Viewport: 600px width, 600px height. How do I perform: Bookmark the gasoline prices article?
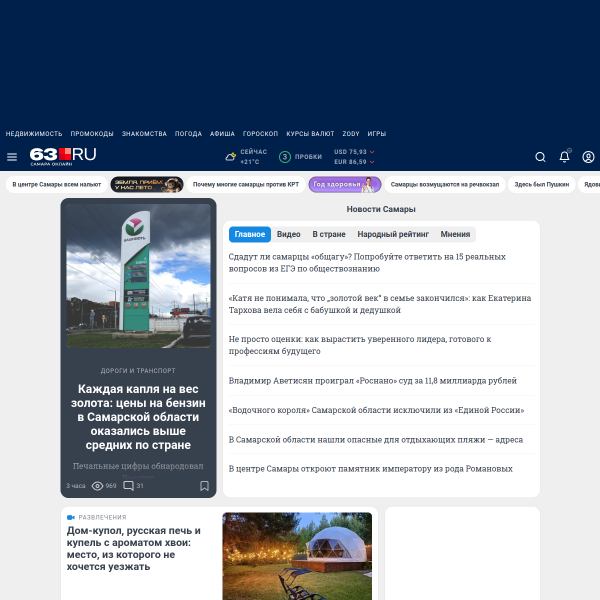click(x=204, y=486)
